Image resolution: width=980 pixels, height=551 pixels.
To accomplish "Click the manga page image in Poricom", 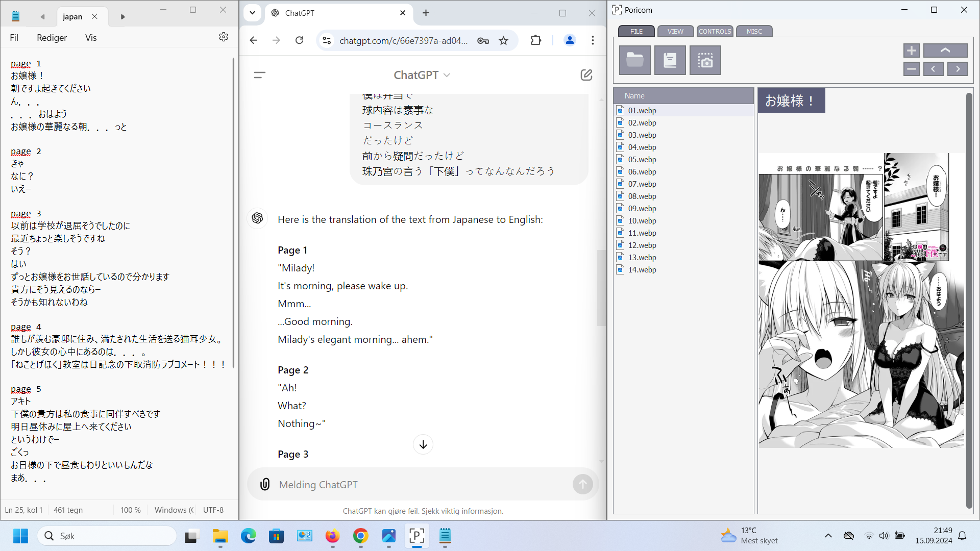I will tap(861, 300).
